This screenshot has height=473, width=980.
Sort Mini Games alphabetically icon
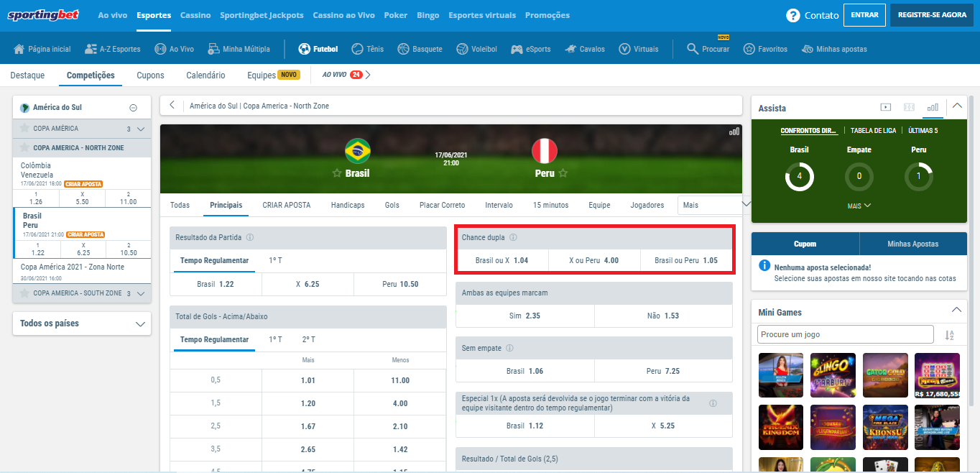click(x=950, y=335)
